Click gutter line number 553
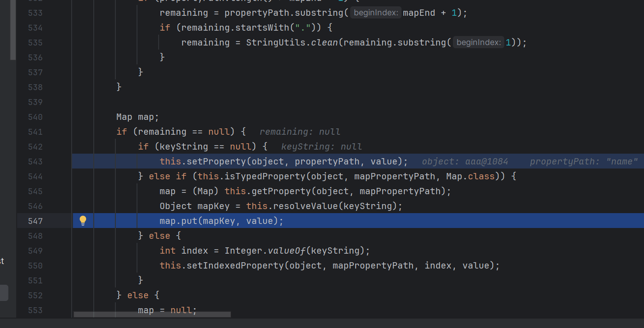The width and height of the screenshot is (644, 328). click(35, 310)
